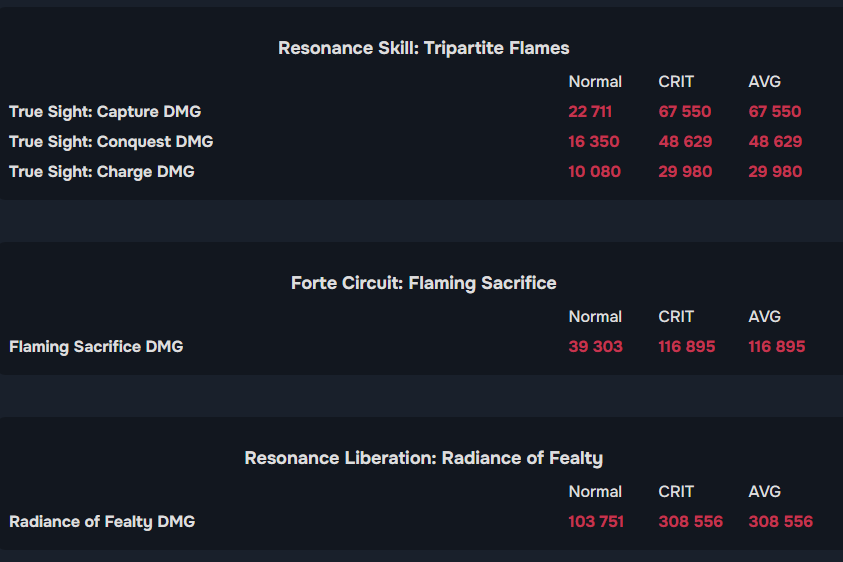
Task: Click the AVG value for Conquest DMG
Action: pyautogui.click(x=775, y=142)
